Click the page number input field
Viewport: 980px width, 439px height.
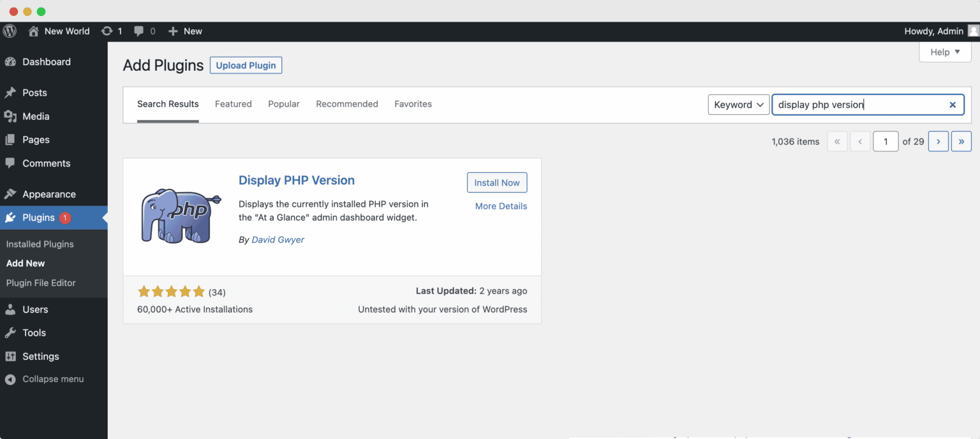[886, 141]
